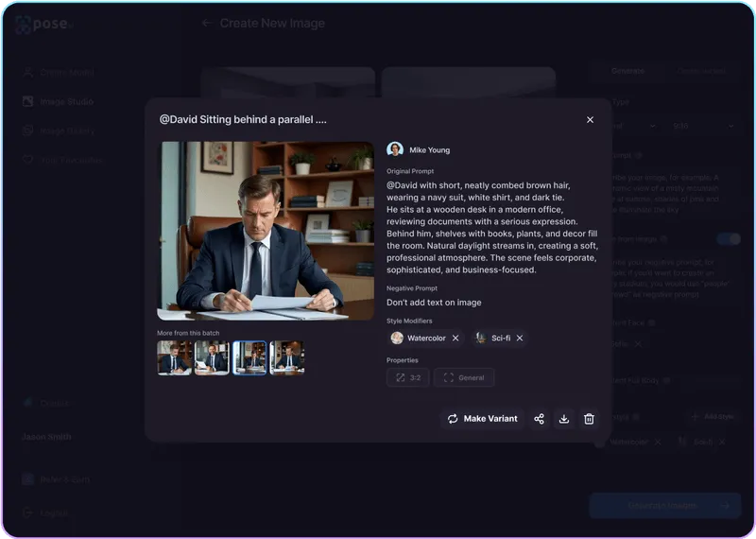This screenshot has height=539, width=756.
Task: Remove the Sci-fi style modifier in dialog
Action: (519, 339)
